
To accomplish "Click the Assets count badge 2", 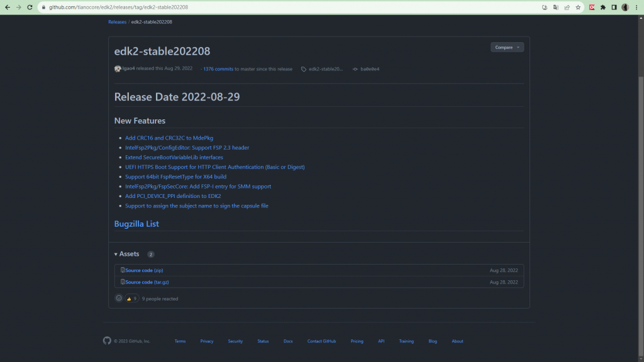I will pyautogui.click(x=151, y=255).
